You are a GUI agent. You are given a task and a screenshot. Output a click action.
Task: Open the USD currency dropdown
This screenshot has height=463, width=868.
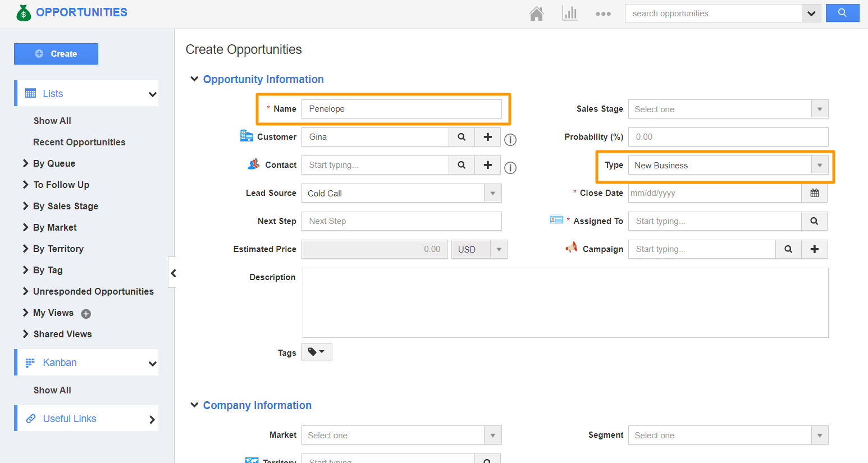[x=479, y=249]
